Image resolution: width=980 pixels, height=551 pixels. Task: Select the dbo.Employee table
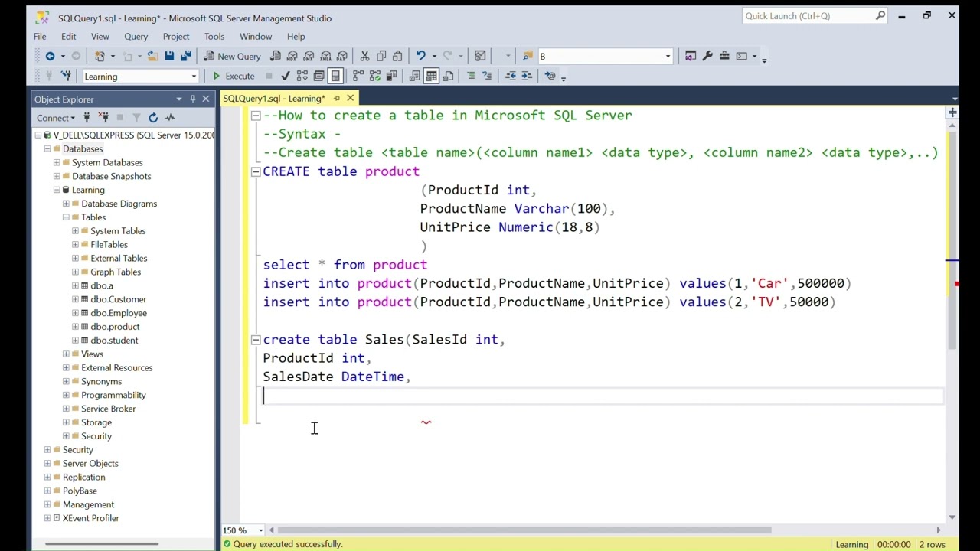point(118,313)
